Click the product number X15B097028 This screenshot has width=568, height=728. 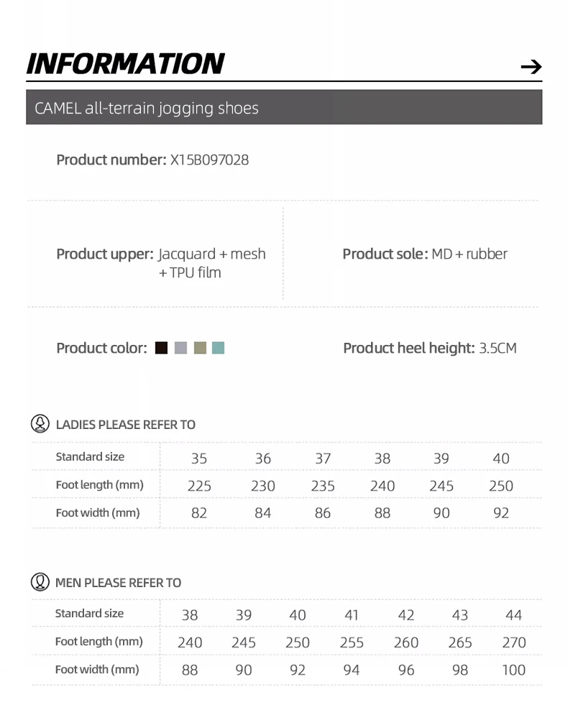click(x=209, y=160)
